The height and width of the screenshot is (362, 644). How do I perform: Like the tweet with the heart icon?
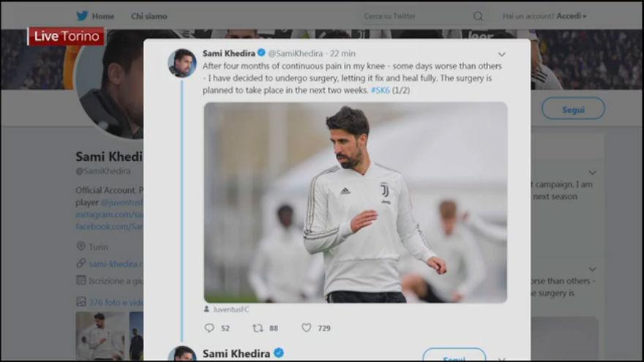tap(307, 328)
